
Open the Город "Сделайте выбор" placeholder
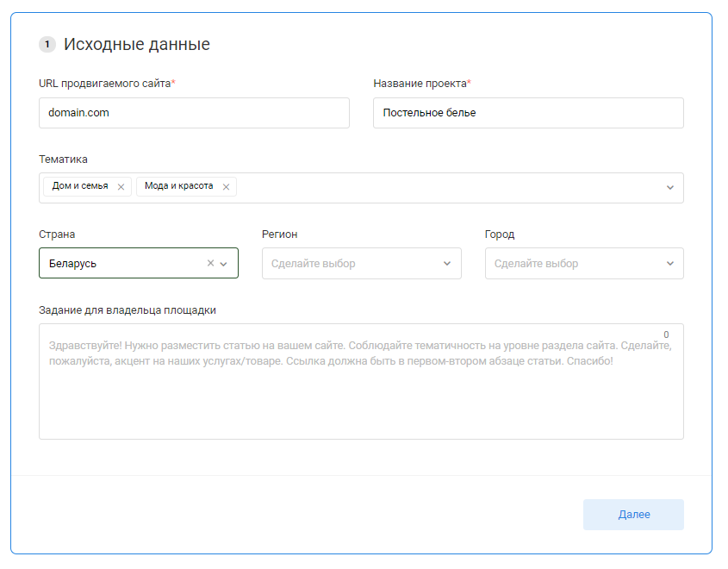pos(537,264)
